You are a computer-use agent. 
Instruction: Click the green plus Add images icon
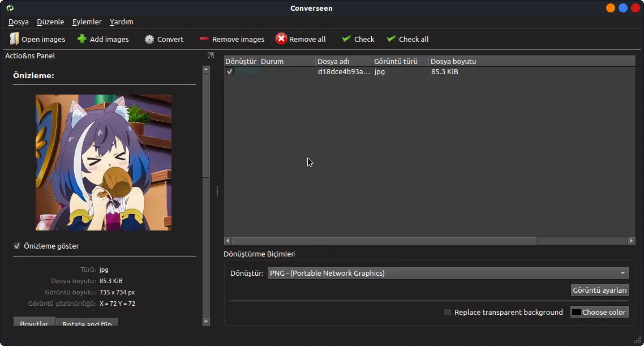82,39
